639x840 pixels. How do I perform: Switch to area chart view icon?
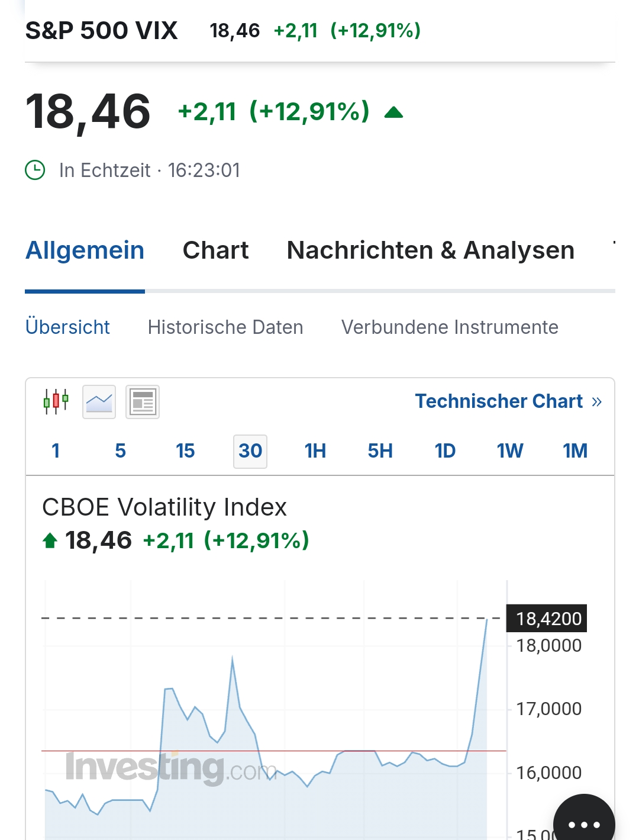point(99,402)
